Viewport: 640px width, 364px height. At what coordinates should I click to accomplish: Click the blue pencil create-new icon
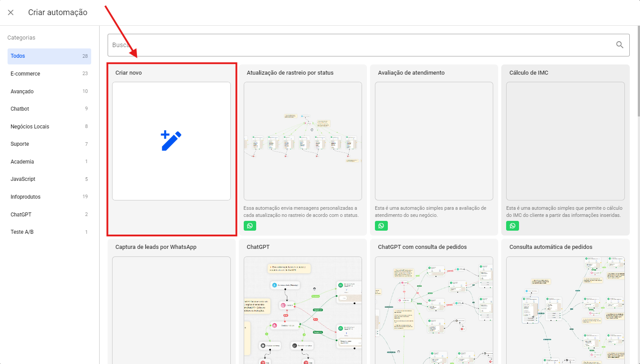tap(171, 141)
